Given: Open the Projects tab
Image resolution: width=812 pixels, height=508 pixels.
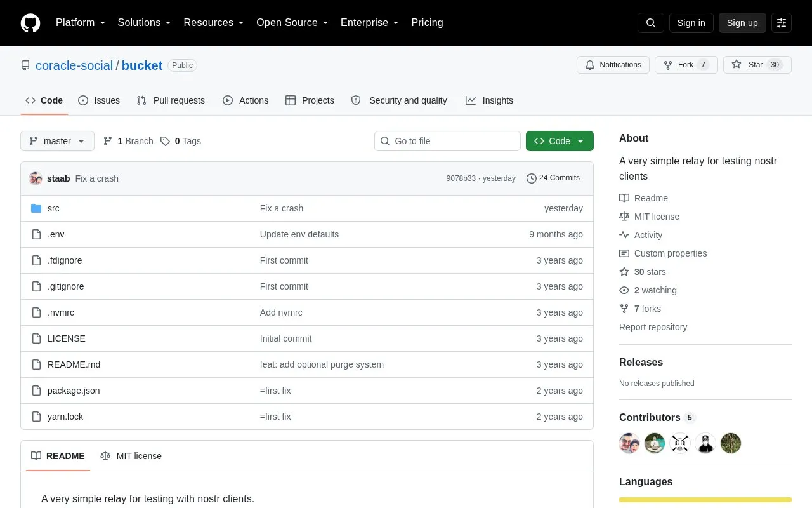Looking at the screenshot, I should click(310, 100).
